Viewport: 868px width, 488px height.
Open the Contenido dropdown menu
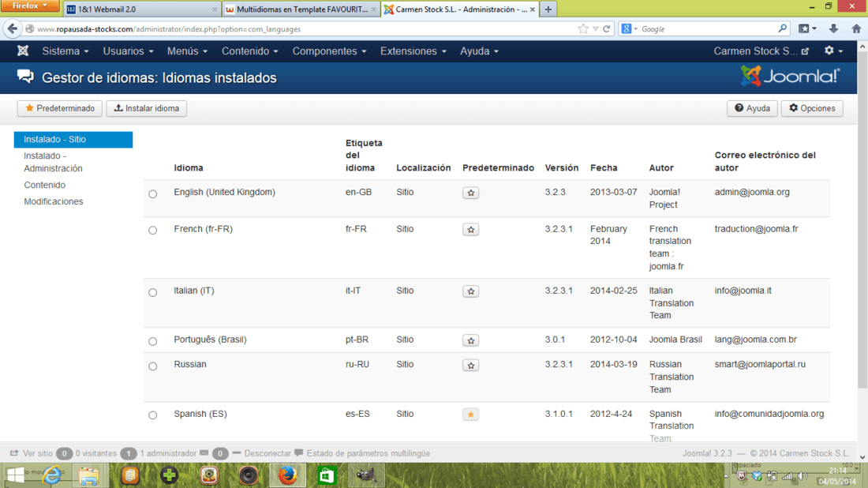point(249,51)
